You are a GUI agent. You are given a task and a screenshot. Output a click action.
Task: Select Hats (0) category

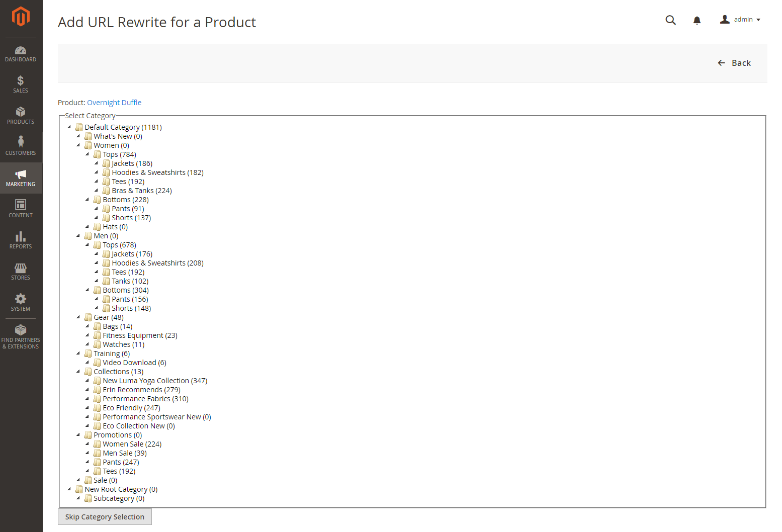(x=115, y=227)
